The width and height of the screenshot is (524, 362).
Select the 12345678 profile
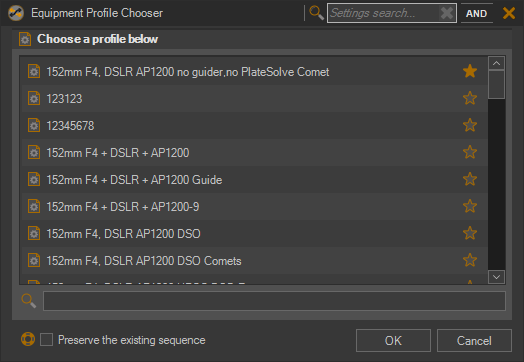255,126
